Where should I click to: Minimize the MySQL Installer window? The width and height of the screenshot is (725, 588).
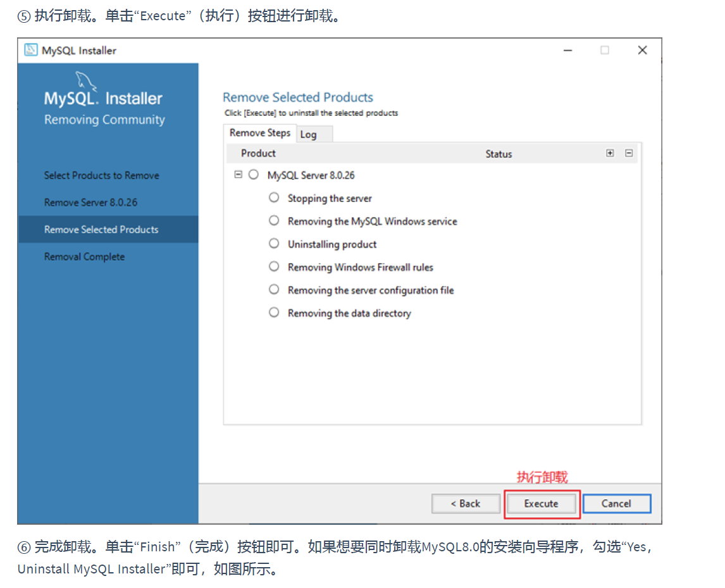568,50
